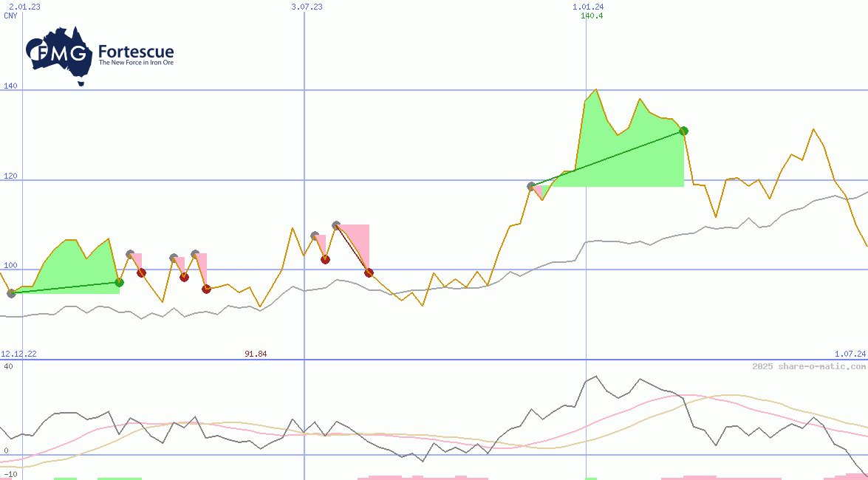This screenshot has width=868, height=480.
Task: Click the green marker ending the early 2023 trendline
Action: [x=118, y=281]
